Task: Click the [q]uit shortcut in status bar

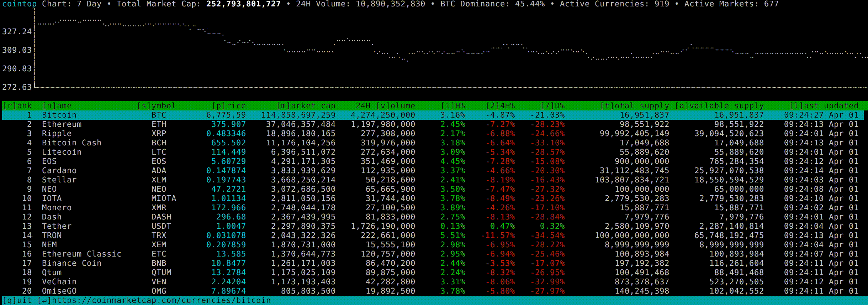Action: coord(17,300)
